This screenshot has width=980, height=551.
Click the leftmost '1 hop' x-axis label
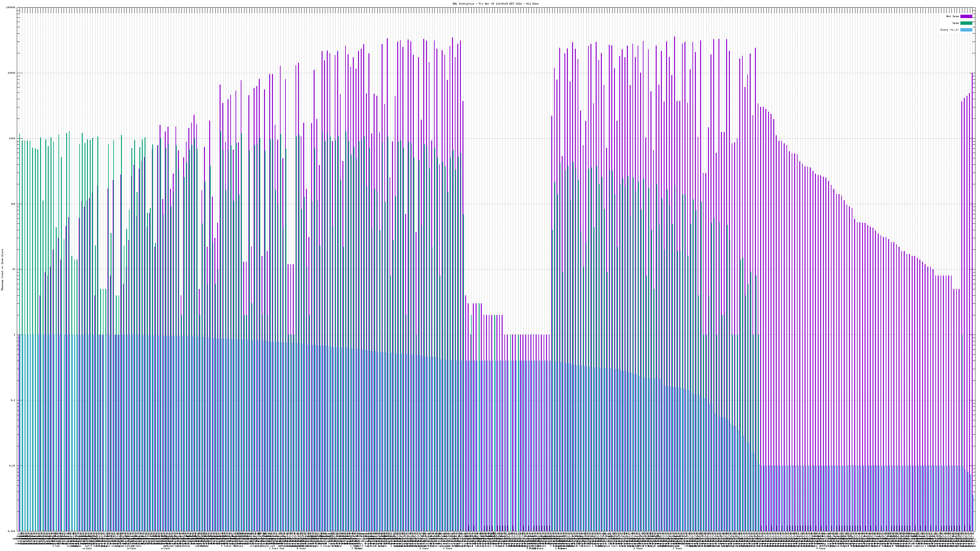point(56,546)
